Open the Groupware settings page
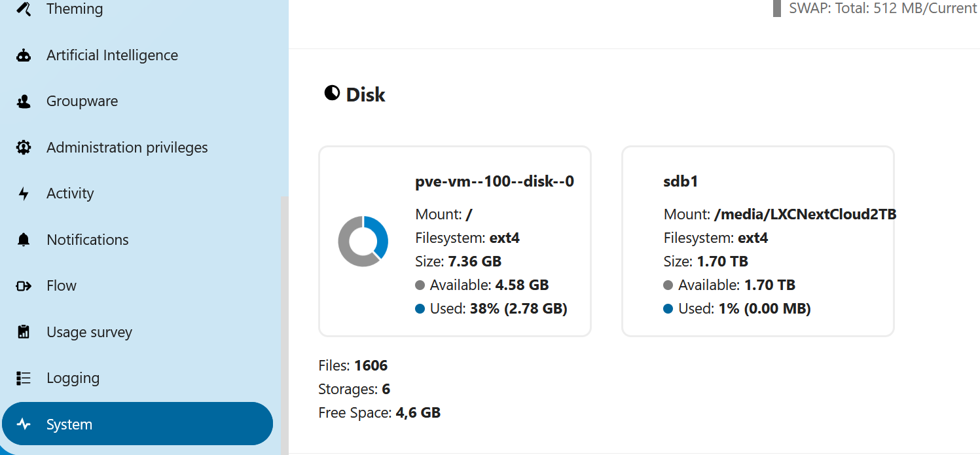The height and width of the screenshot is (455, 980). point(82,101)
